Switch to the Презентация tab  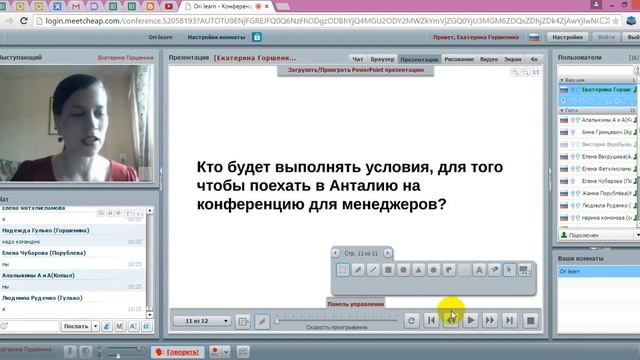pos(419,59)
